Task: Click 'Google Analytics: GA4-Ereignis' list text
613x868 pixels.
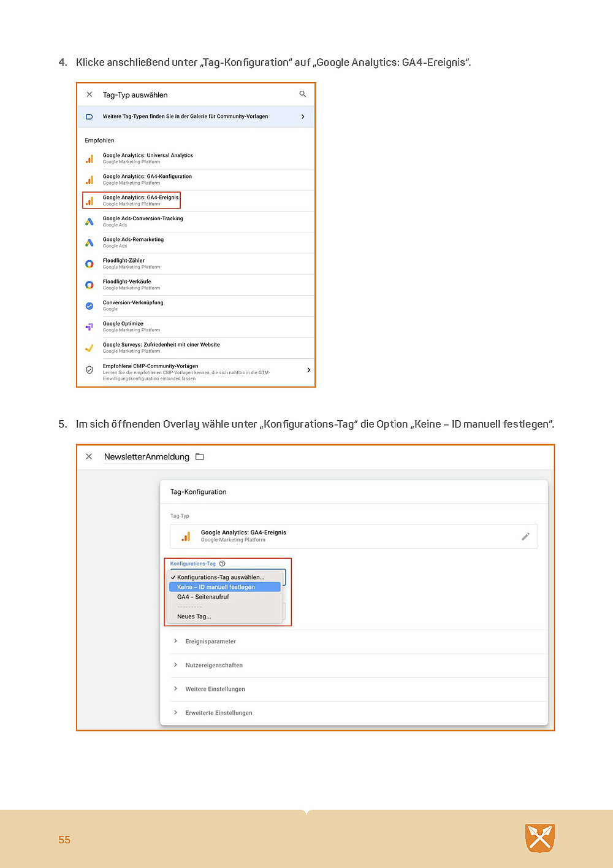Action: (x=140, y=198)
